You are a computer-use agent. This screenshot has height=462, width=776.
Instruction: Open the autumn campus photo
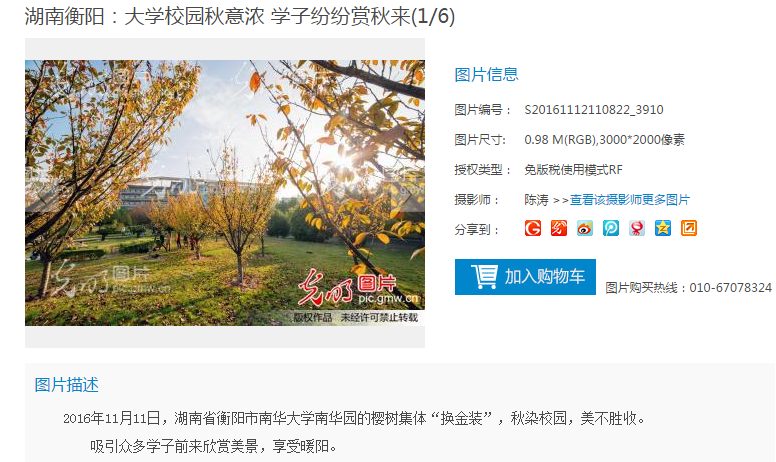[x=225, y=193]
